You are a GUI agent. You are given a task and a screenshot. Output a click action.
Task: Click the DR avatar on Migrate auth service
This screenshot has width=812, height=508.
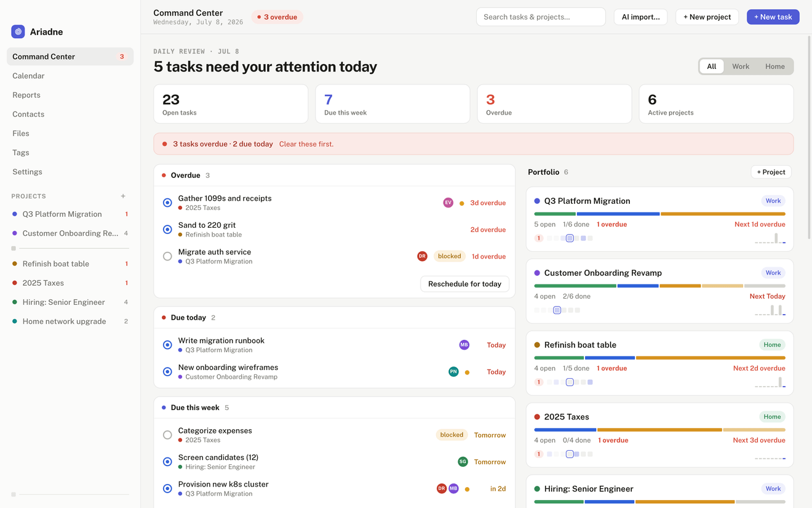coord(422,256)
